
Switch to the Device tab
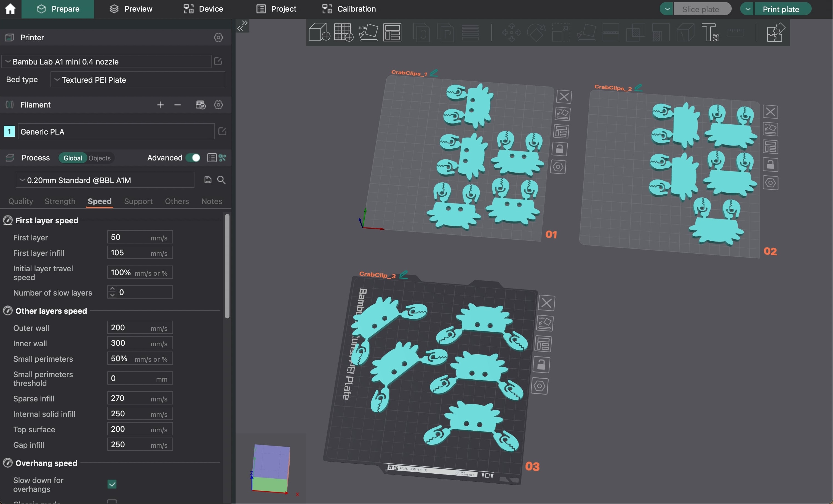[x=203, y=9]
